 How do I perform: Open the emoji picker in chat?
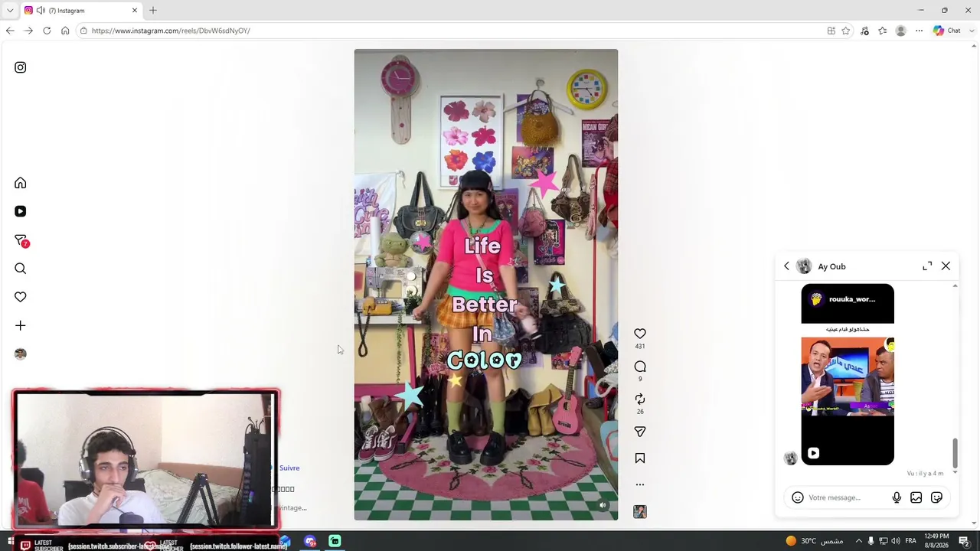(x=798, y=497)
